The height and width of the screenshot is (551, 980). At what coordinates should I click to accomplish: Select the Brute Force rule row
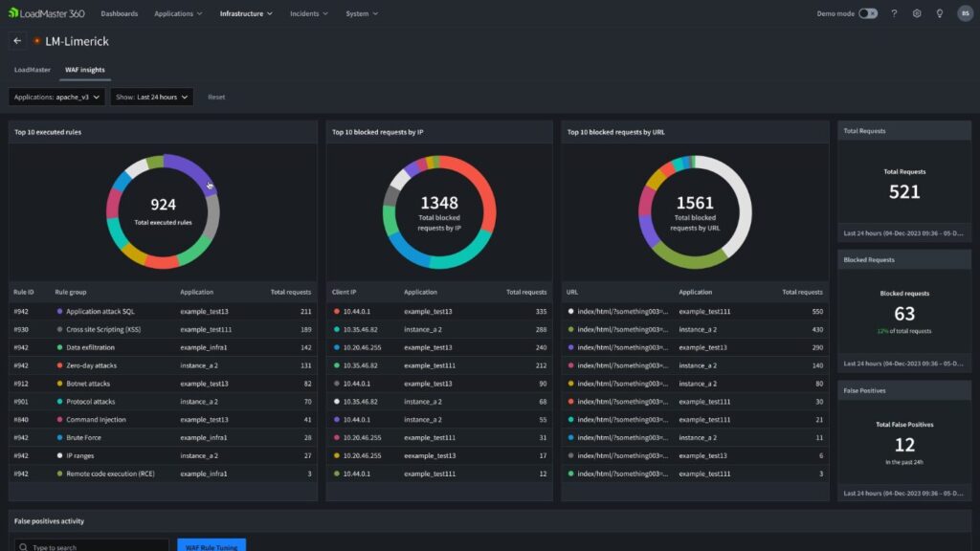point(163,438)
